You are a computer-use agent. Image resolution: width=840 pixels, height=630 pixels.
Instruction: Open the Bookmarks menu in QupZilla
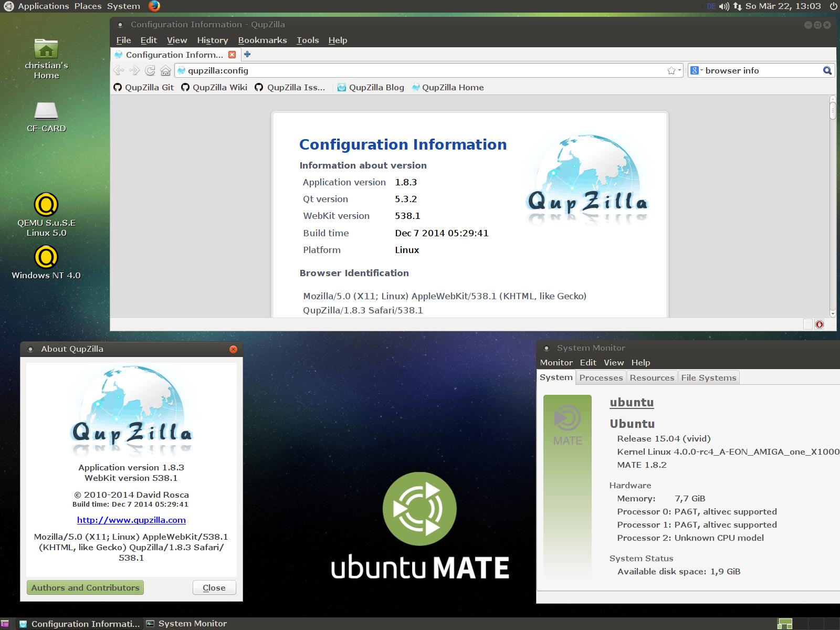click(262, 40)
